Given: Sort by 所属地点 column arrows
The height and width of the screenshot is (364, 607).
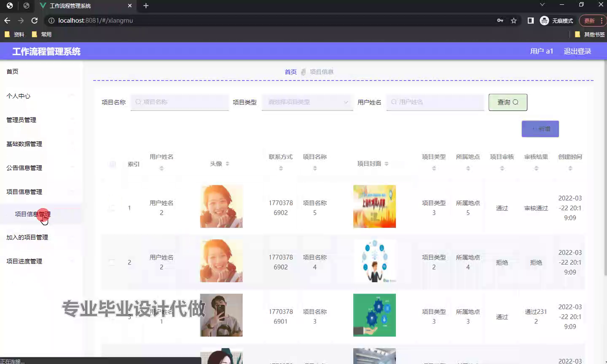Looking at the screenshot, I should (x=468, y=168).
